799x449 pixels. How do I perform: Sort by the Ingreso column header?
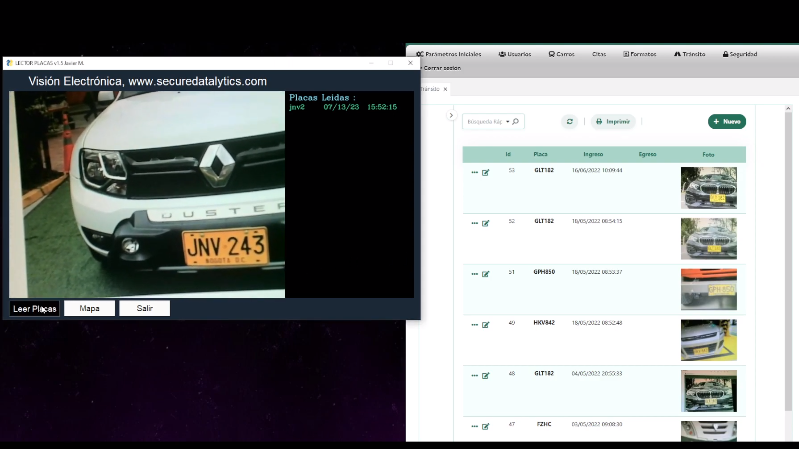593,154
